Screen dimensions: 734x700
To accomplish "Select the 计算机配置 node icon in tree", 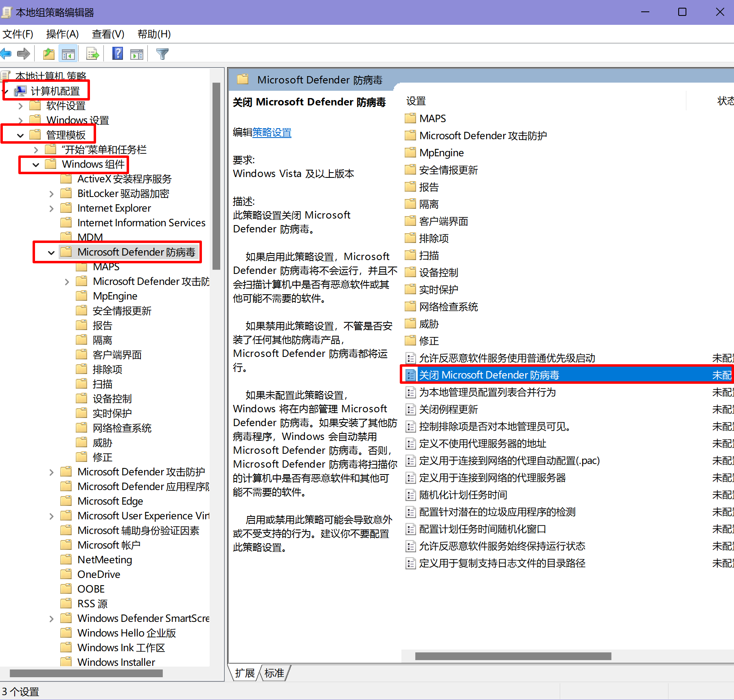I will pos(20,91).
